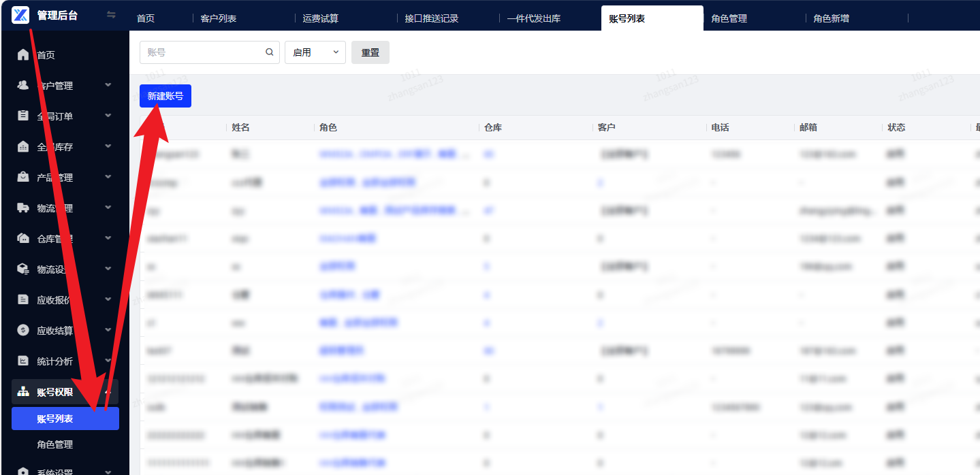The width and height of the screenshot is (980, 475).
Task: Click the 管理后台 title text
Action: coord(57,15)
